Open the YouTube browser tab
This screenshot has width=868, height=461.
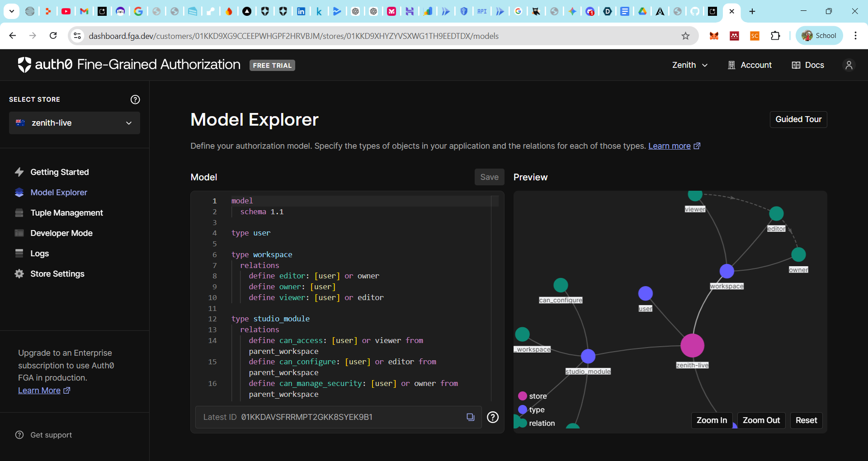(x=66, y=11)
